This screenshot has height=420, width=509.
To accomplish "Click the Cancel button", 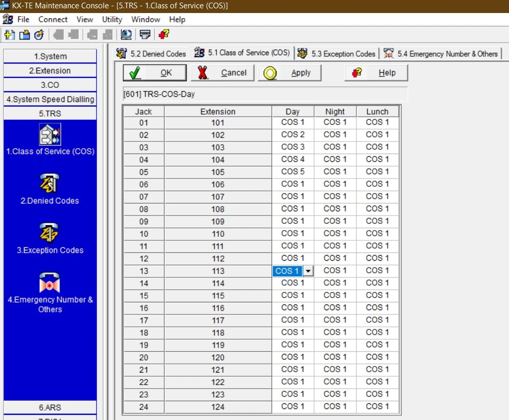I will 222,73.
